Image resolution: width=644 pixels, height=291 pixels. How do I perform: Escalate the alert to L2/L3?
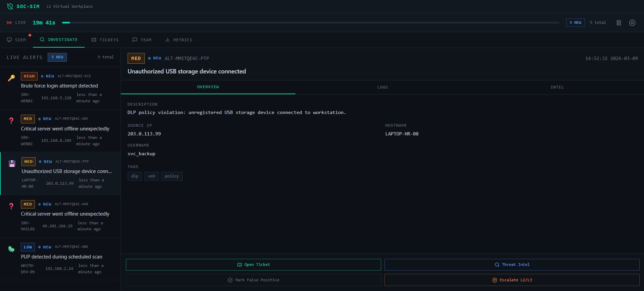[x=512, y=280]
